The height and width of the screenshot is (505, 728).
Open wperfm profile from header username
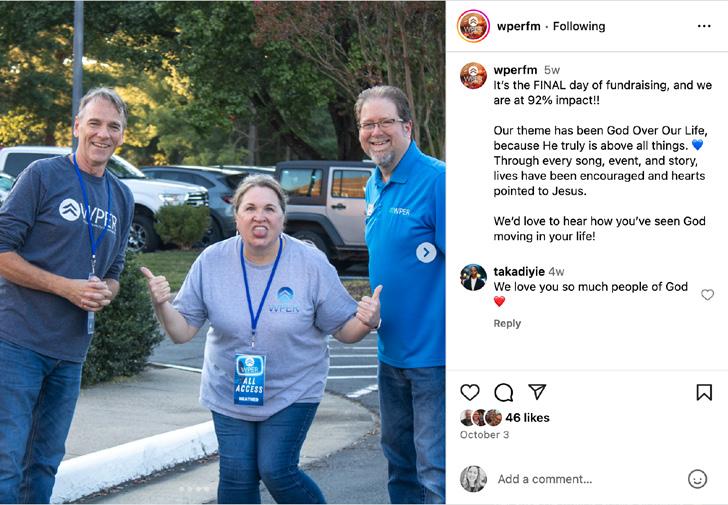coord(519,26)
